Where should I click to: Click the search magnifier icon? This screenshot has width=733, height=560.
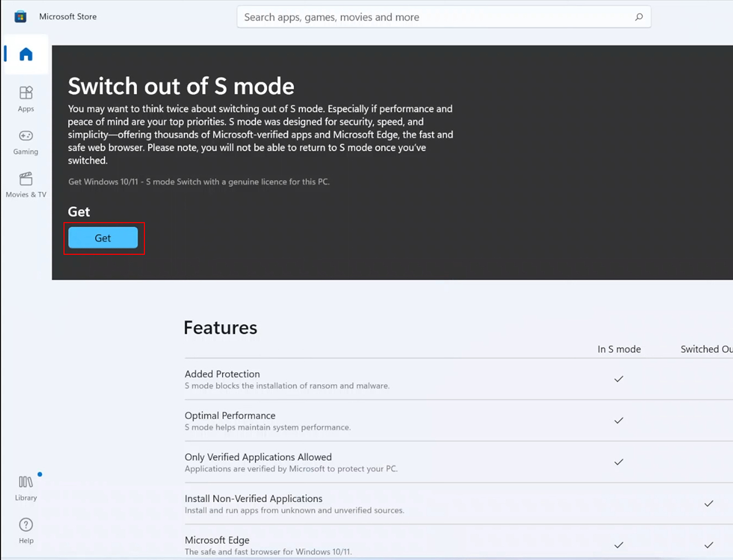click(639, 17)
